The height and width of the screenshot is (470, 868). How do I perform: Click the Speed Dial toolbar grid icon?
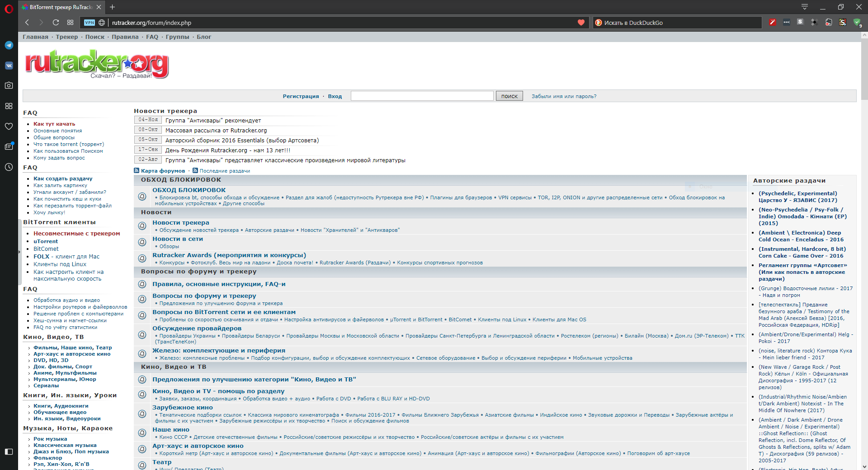tap(70, 23)
